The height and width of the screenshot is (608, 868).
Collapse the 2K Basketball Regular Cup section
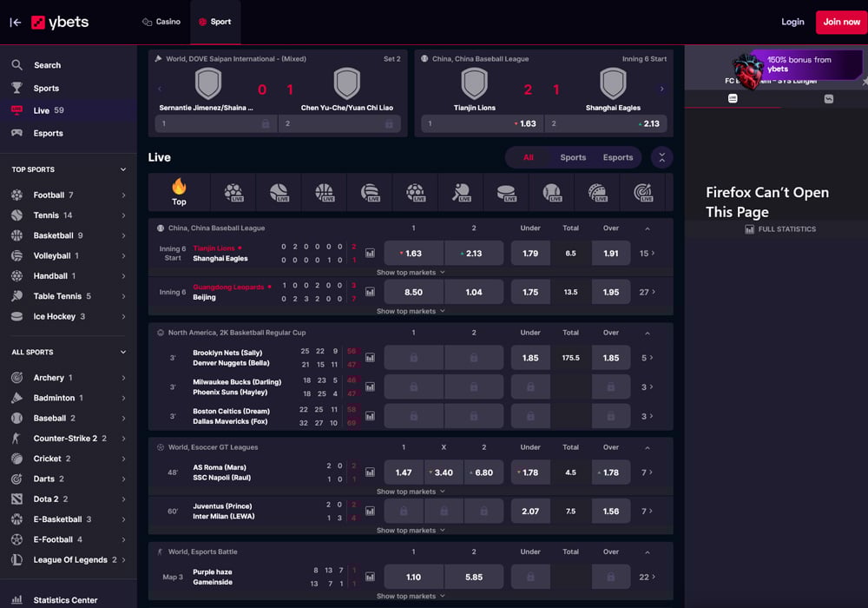point(648,333)
